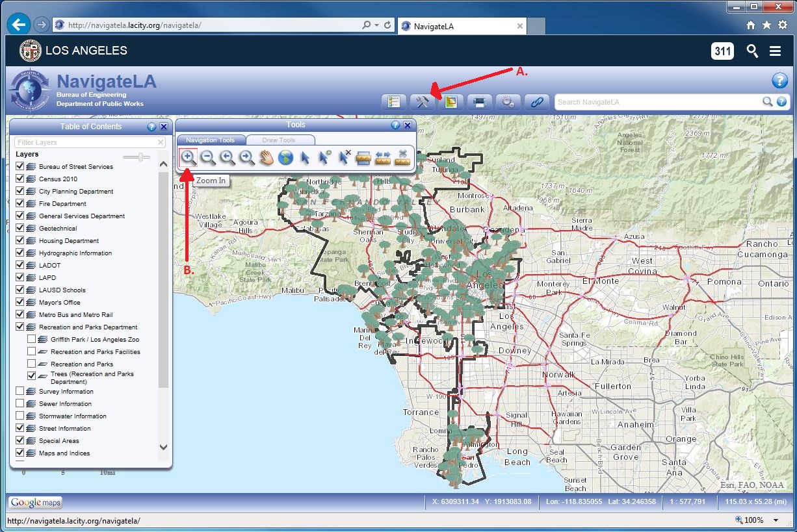Toggle the LAUSD Schools layer checkbox

[x=20, y=290]
